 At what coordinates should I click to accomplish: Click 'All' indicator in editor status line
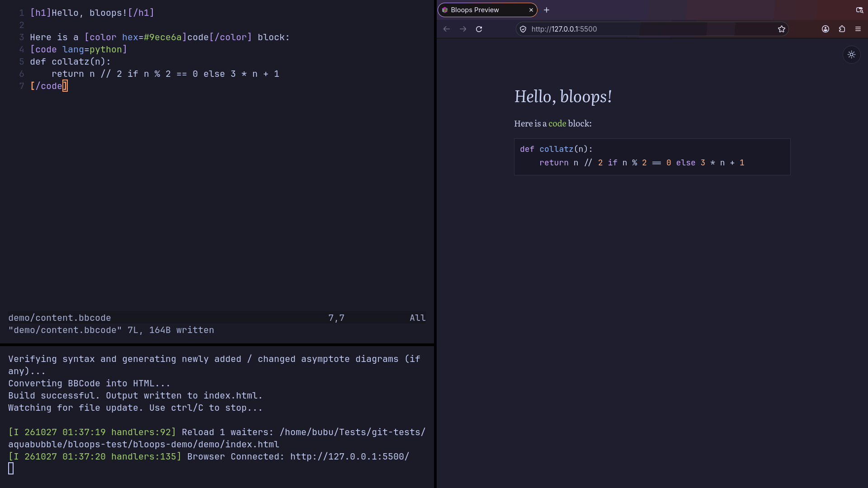click(x=418, y=318)
